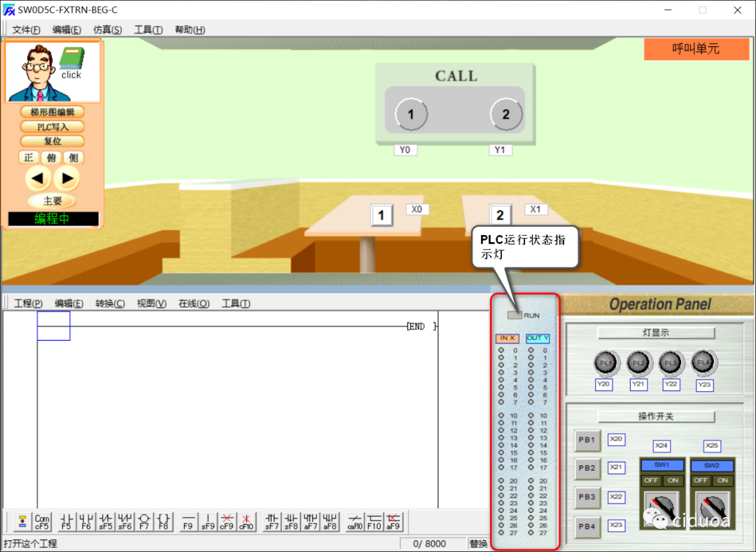Select the F8 application instruction icon
Screen dimensions: 756x552
point(164,522)
